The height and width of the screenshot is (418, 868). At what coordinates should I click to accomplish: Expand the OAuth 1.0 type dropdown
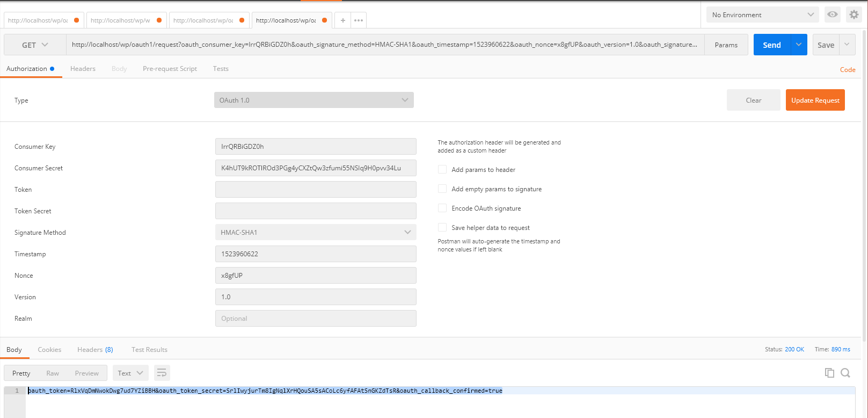314,100
